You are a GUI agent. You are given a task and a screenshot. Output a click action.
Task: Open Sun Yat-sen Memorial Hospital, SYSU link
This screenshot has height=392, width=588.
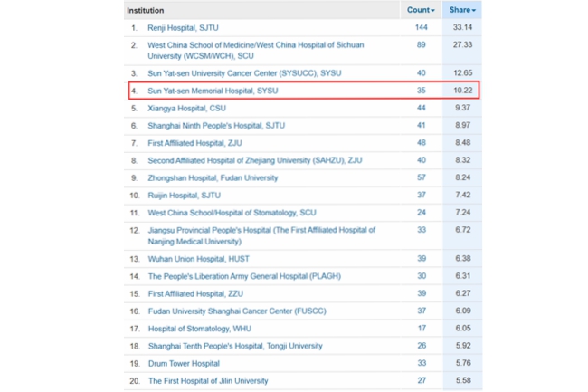[x=213, y=91]
